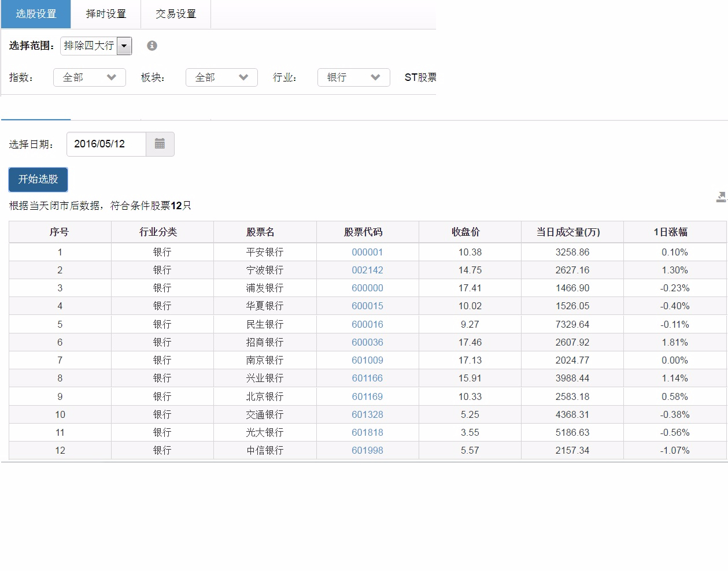
Task: Click the info icon beside range selector
Action: (152, 46)
